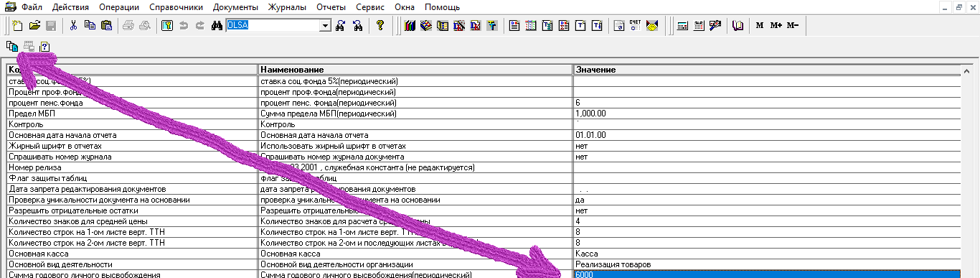Viewport: 980px width, 278px height.
Task: Open the Файл menu
Action: (x=31, y=6)
